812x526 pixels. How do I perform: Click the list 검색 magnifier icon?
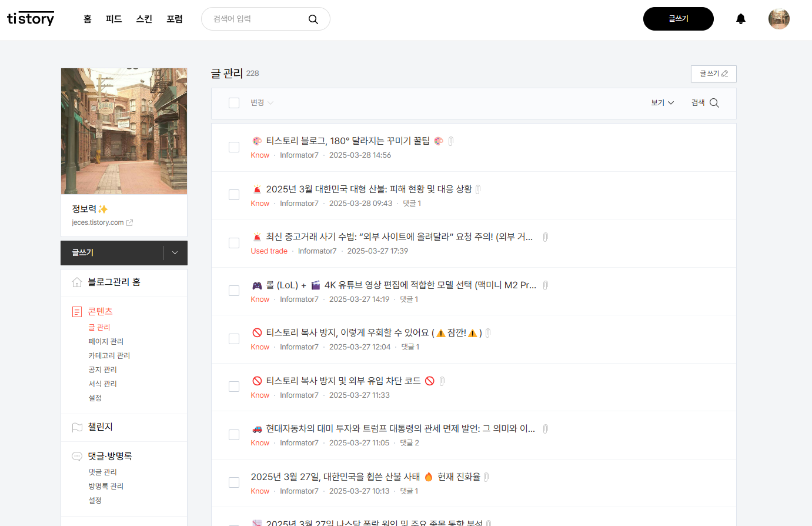click(x=714, y=103)
